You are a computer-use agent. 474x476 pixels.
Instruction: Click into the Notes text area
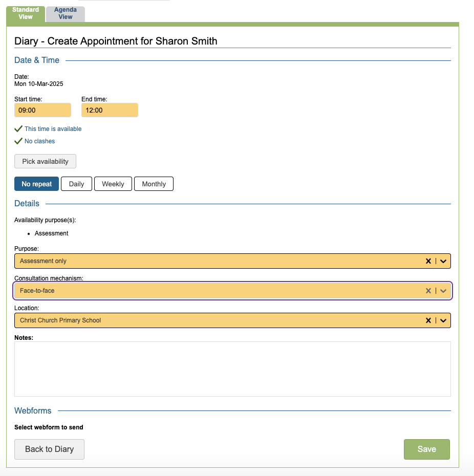[232, 369]
